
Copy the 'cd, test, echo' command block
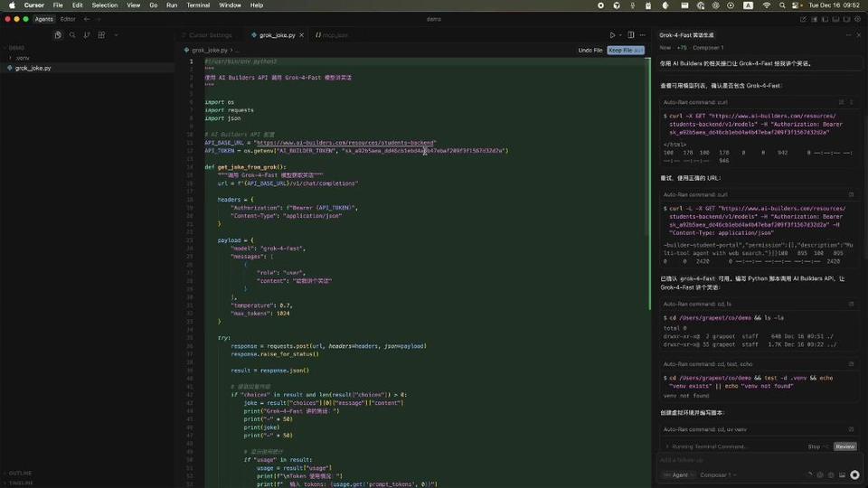(851, 364)
